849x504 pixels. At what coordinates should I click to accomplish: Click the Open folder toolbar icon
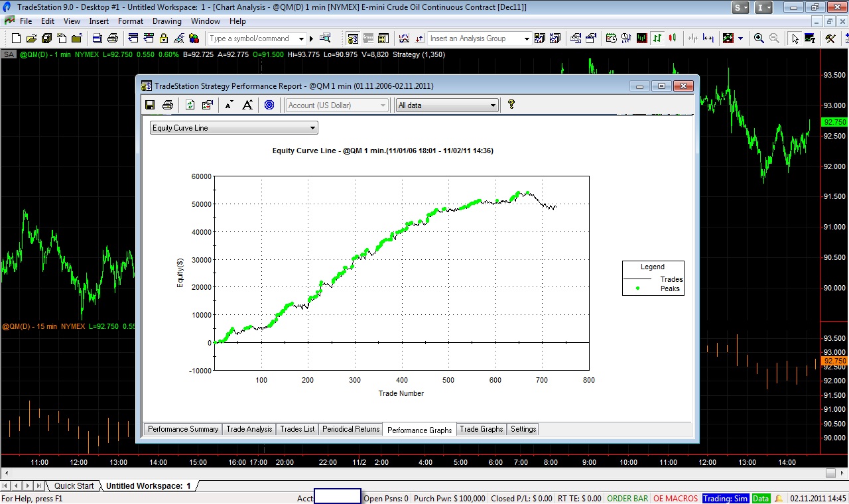31,38
